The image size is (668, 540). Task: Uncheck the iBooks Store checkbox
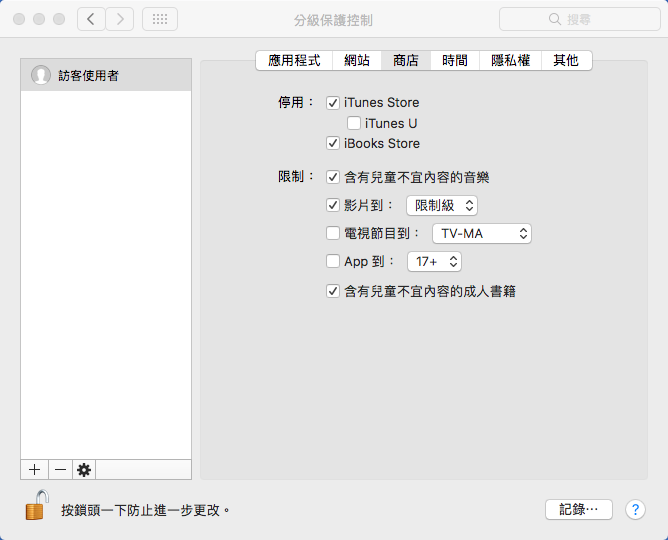click(333, 143)
